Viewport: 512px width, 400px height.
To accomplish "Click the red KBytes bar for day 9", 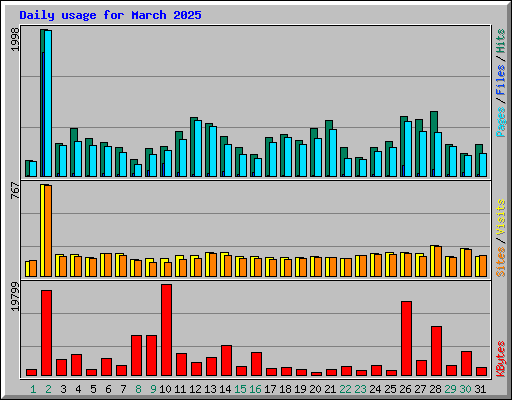I will pos(151,356).
